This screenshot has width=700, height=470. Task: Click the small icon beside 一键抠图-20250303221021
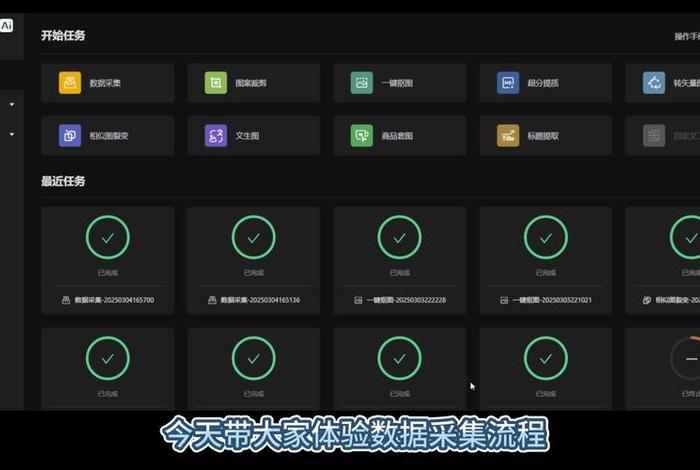pyautogui.click(x=504, y=300)
